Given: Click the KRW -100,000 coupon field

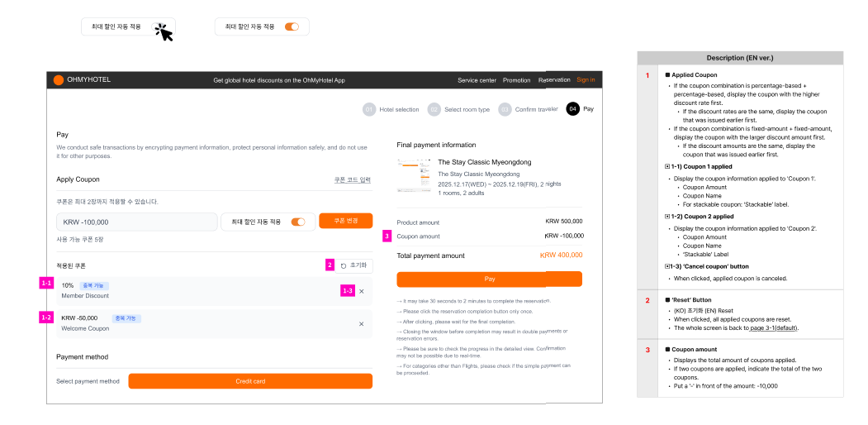Looking at the screenshot, I should (x=136, y=222).
